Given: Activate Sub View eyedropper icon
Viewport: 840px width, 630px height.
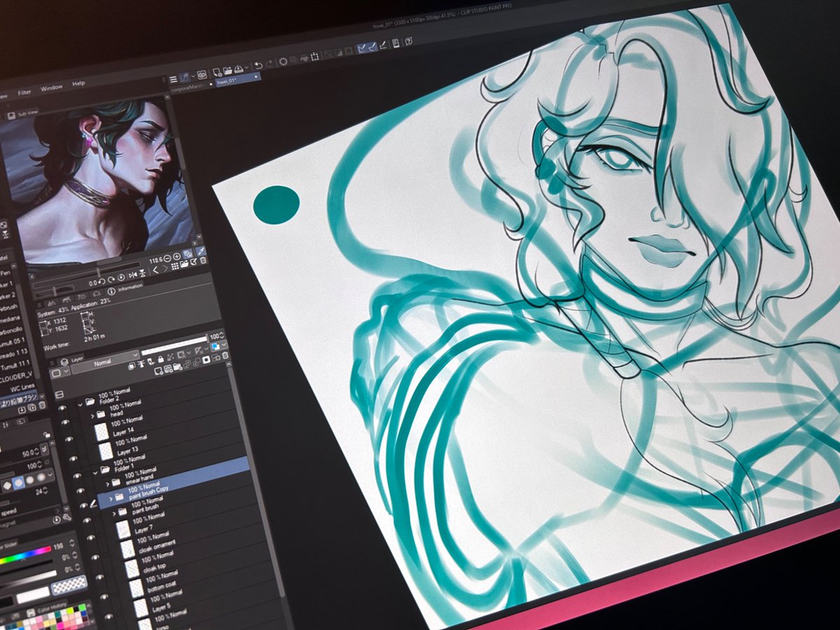Looking at the screenshot, I should click(x=200, y=251).
